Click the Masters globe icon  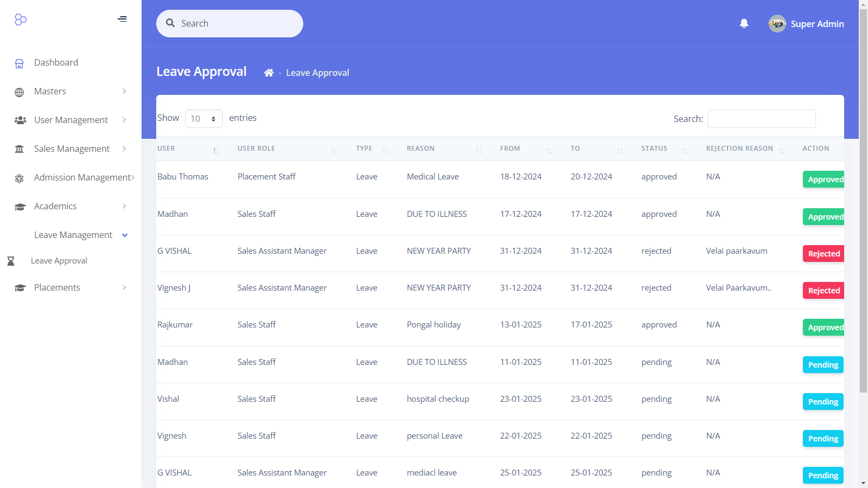pos(20,92)
